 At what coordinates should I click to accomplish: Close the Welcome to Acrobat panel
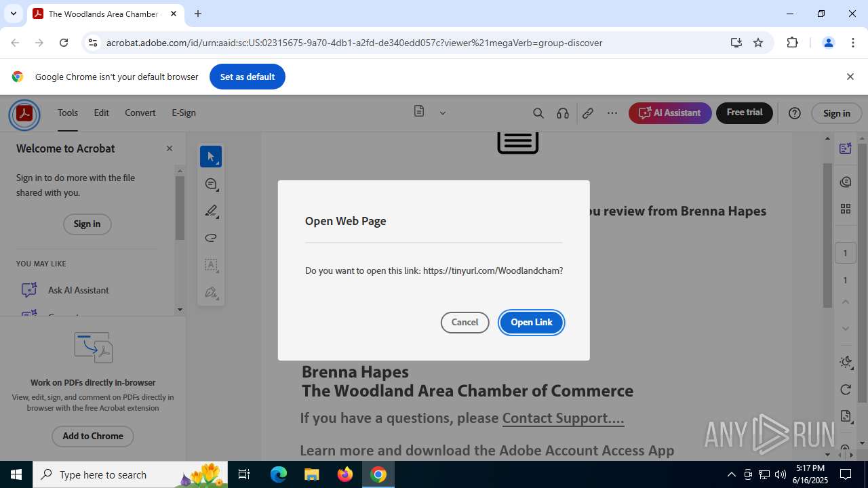170,148
